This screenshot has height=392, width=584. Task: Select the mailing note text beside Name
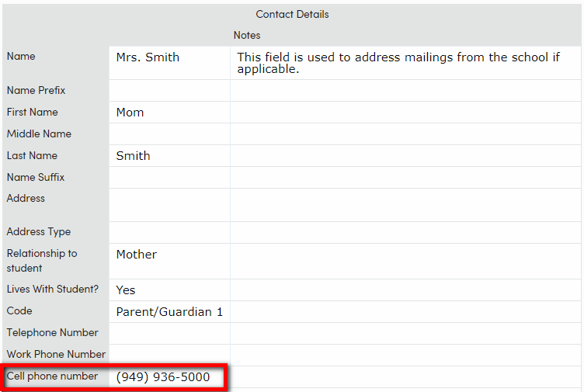[398, 63]
